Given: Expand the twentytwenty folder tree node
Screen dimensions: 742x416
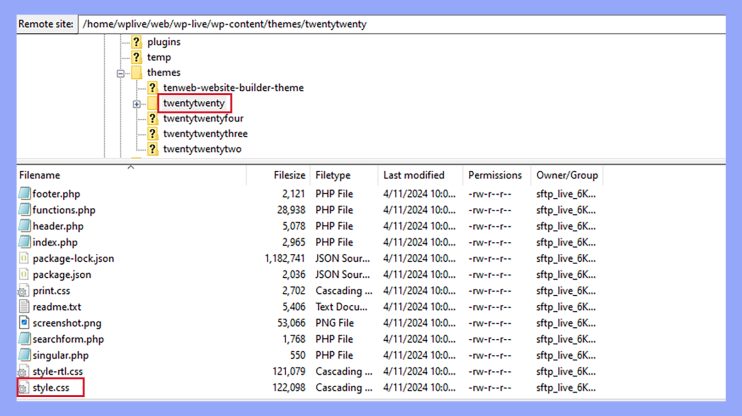Looking at the screenshot, I should click(x=136, y=104).
